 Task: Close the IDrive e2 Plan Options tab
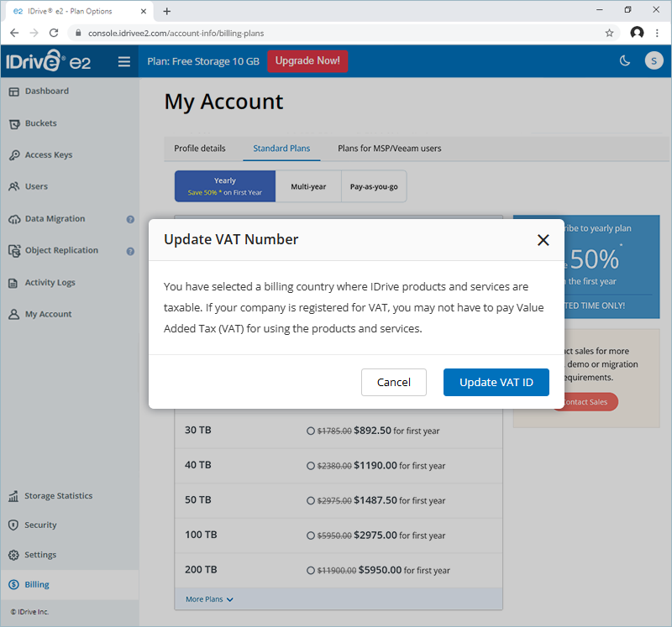[144, 12]
